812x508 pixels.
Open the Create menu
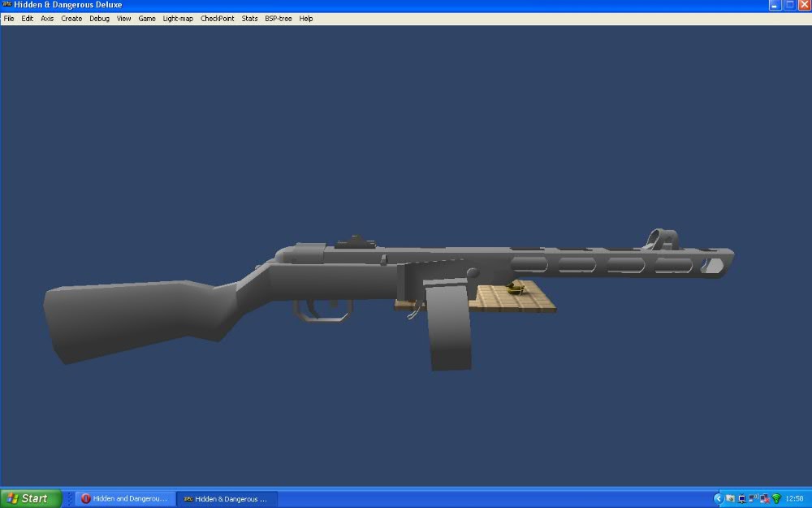[71, 19]
